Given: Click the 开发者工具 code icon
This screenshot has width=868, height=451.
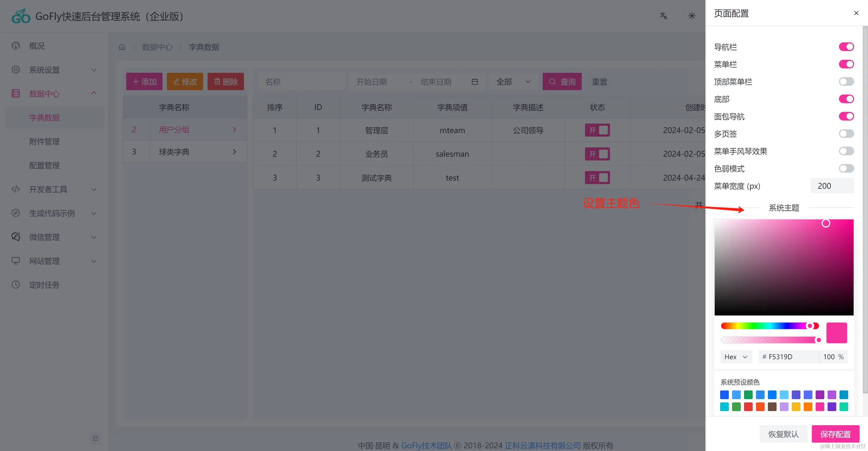Looking at the screenshot, I should click(16, 189).
